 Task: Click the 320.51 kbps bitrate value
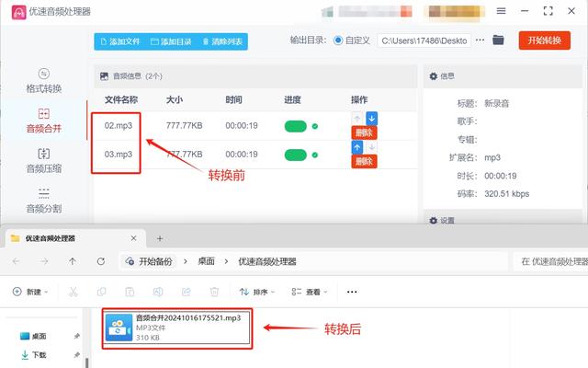(506, 194)
